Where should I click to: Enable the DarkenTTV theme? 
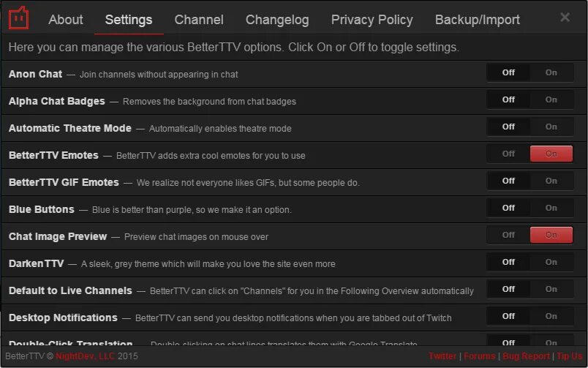coord(551,262)
